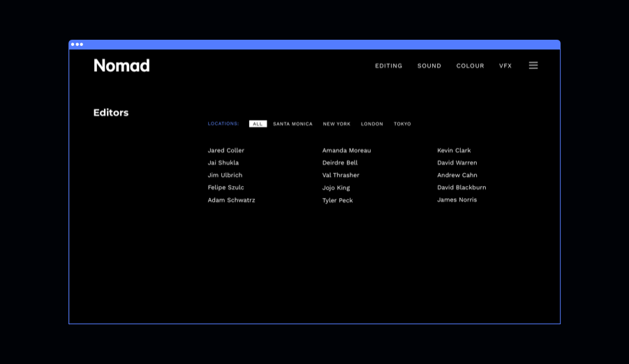Open Jojo King's profile
Screen dimensions: 629x364
[336, 188]
